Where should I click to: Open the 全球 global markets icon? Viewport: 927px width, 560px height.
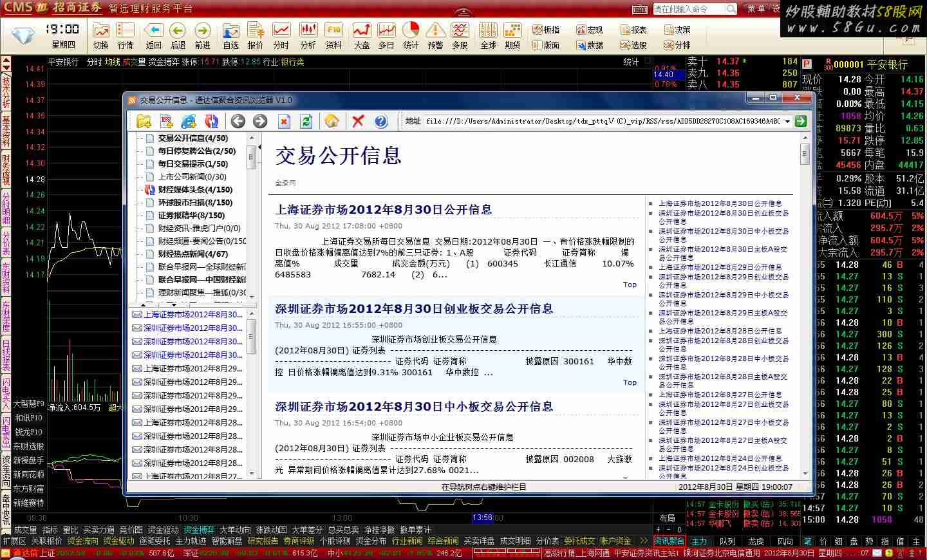(x=488, y=36)
